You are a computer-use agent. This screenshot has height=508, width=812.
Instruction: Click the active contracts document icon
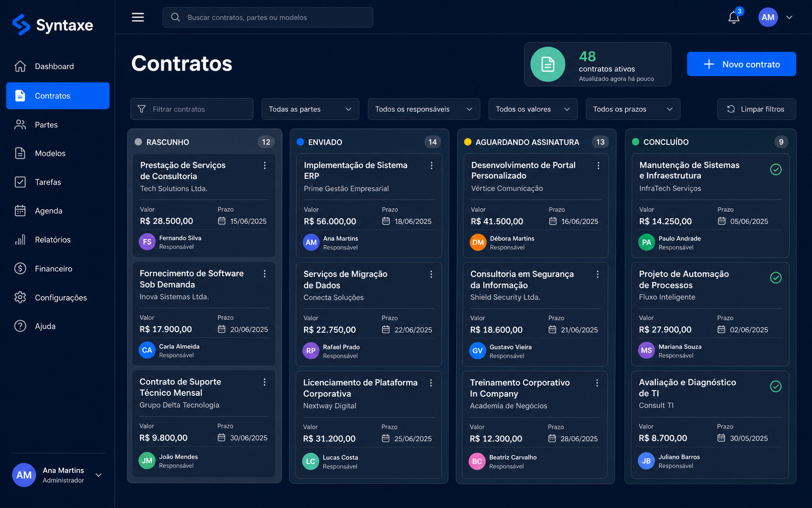pyautogui.click(x=548, y=65)
